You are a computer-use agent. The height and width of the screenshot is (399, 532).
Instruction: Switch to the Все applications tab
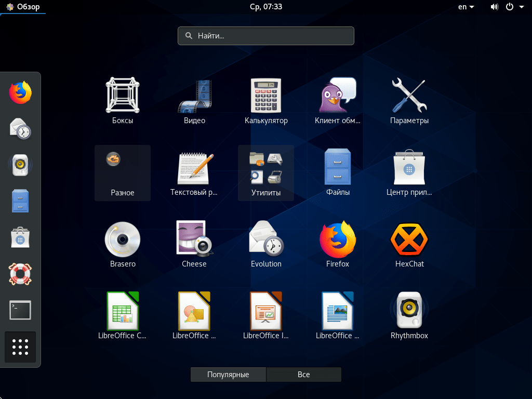pos(303,374)
